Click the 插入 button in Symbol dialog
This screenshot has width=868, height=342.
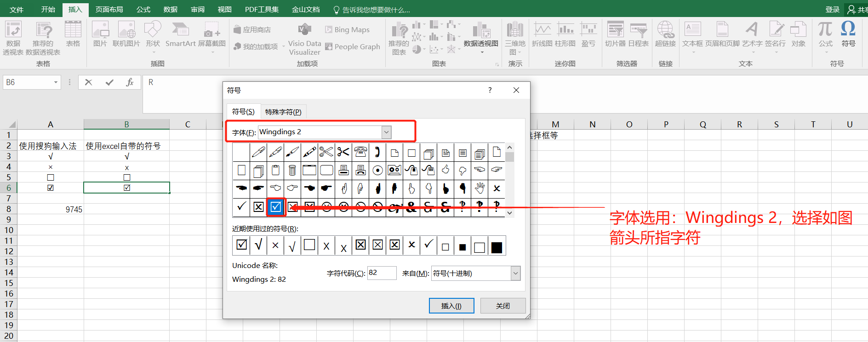[x=451, y=306]
